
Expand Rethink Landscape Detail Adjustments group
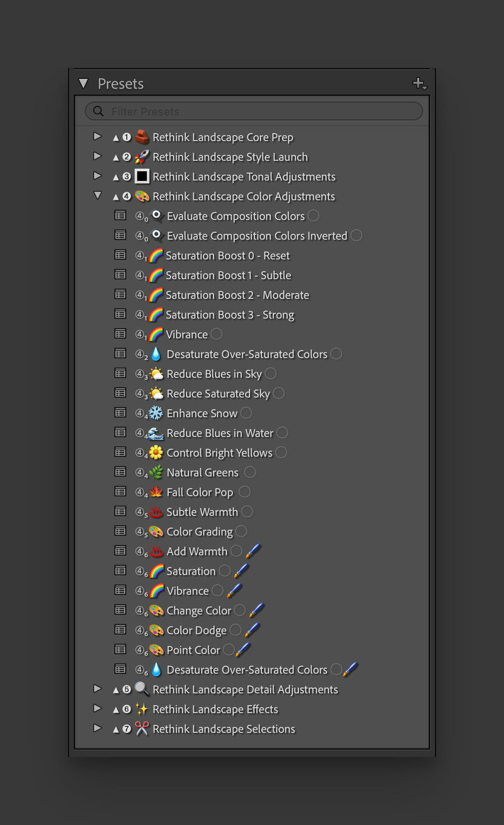point(97,689)
